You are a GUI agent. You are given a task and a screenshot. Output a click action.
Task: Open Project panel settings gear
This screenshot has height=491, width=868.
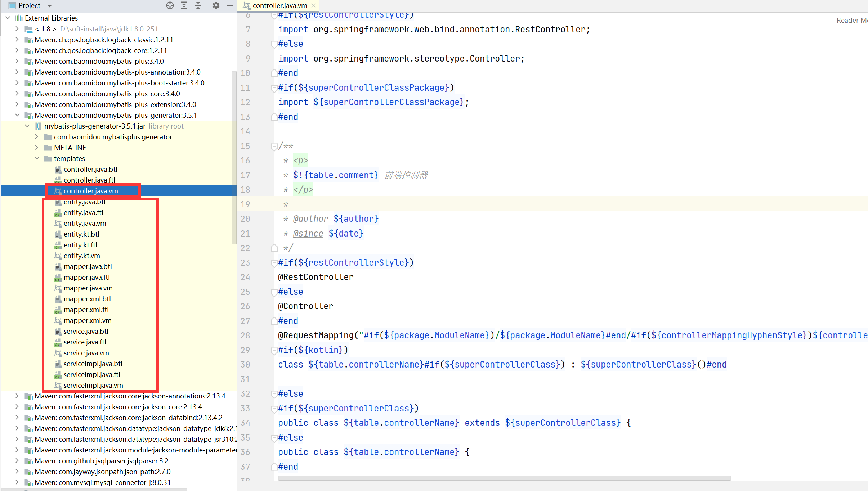(216, 5)
